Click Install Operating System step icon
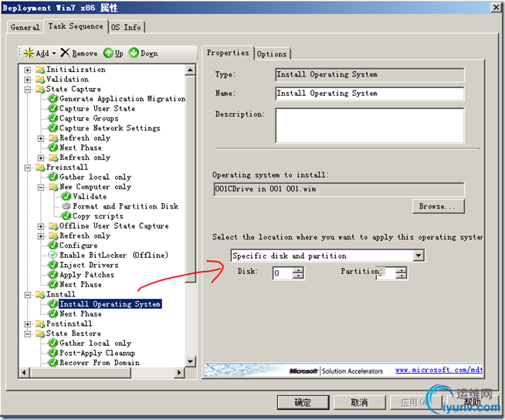 click(x=53, y=304)
